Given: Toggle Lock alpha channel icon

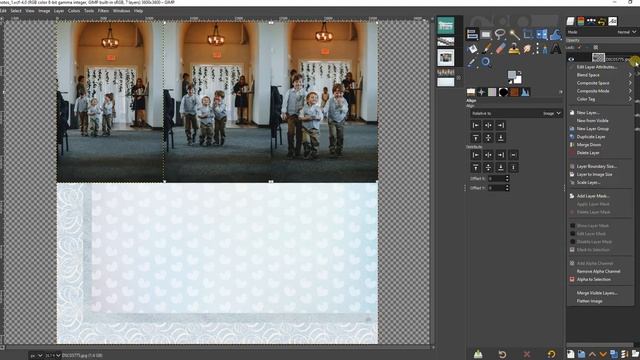Looking at the screenshot, I should coord(596,48).
